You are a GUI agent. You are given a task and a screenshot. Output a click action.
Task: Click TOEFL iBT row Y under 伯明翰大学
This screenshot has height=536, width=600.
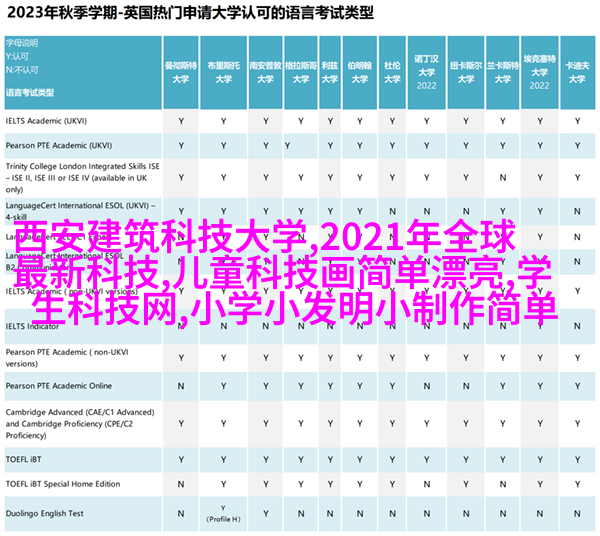pos(360,459)
